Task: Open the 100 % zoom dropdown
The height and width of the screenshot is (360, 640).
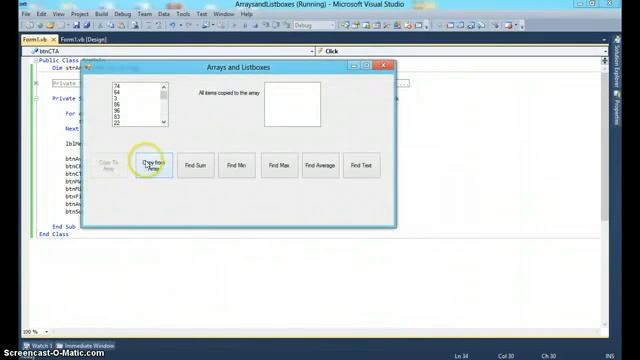Action: pos(46,332)
